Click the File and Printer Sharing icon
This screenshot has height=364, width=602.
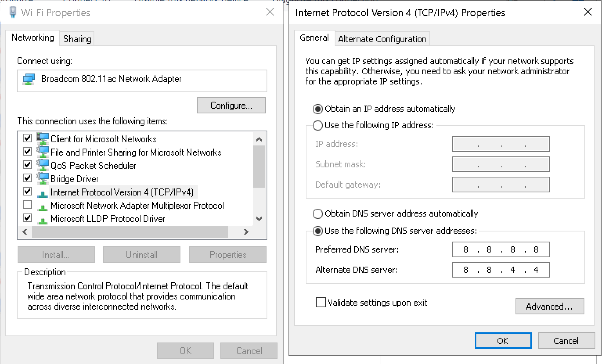tap(43, 151)
